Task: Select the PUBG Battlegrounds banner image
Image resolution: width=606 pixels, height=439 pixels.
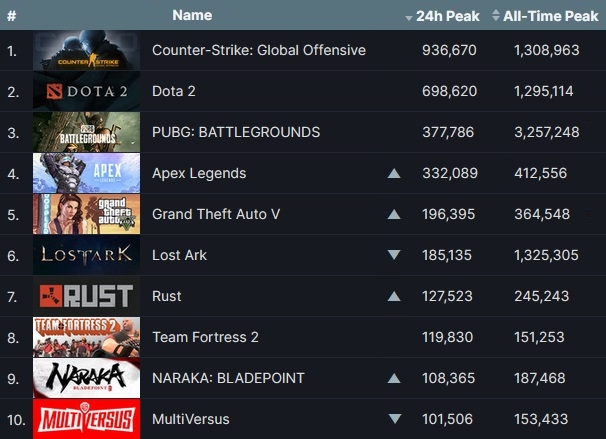Action: (85, 132)
